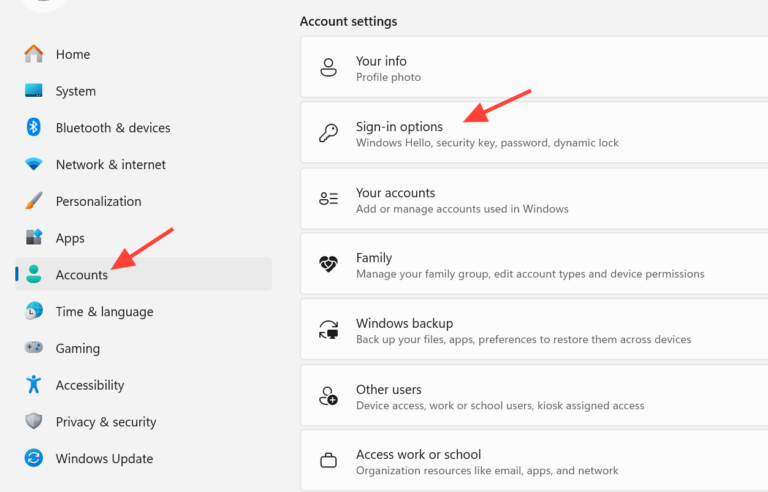Viewport: 768px width, 492px height.
Task: Click the Your accounts list icon
Action: [329, 198]
